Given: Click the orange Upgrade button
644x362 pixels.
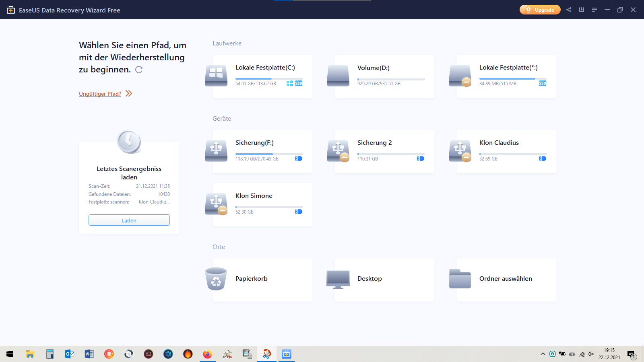Looking at the screenshot, I should point(540,10).
